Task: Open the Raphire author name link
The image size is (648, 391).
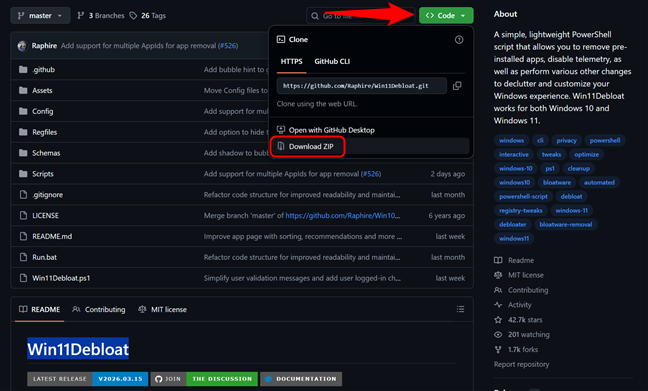Action: pyautogui.click(x=44, y=46)
